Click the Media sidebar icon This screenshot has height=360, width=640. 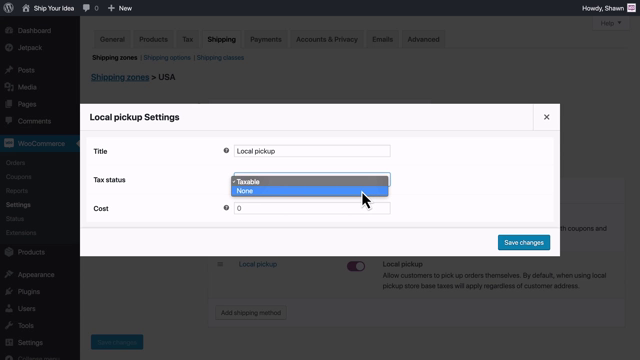coord(9,87)
